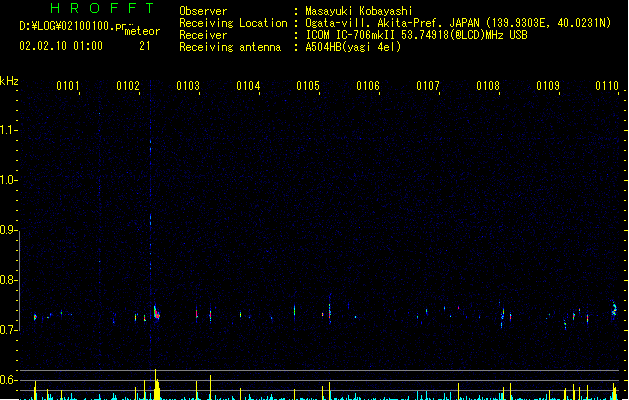Click the Receiver field label
Image resolution: width=629 pixels, height=400 pixels.
point(203,35)
